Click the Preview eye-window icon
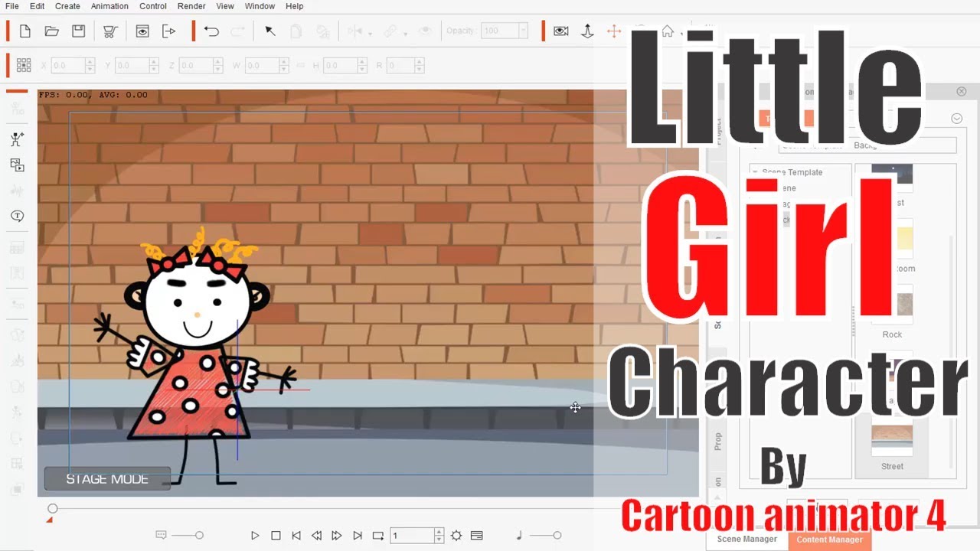 142,31
